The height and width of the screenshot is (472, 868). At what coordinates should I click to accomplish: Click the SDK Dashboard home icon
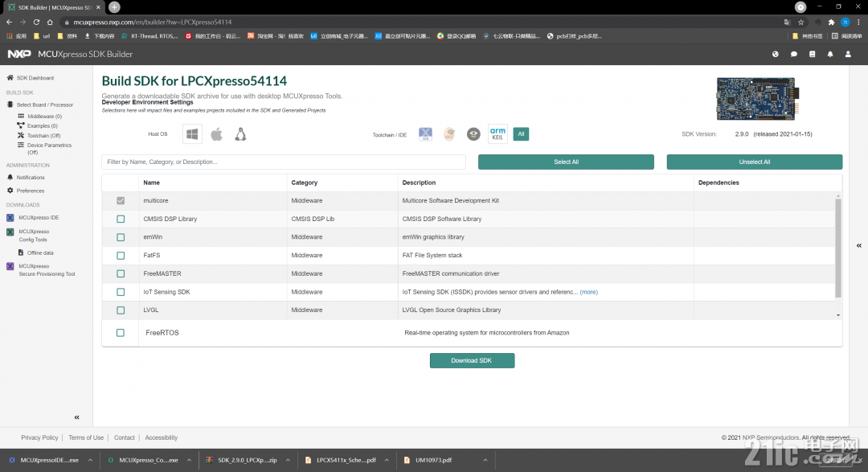click(10, 77)
